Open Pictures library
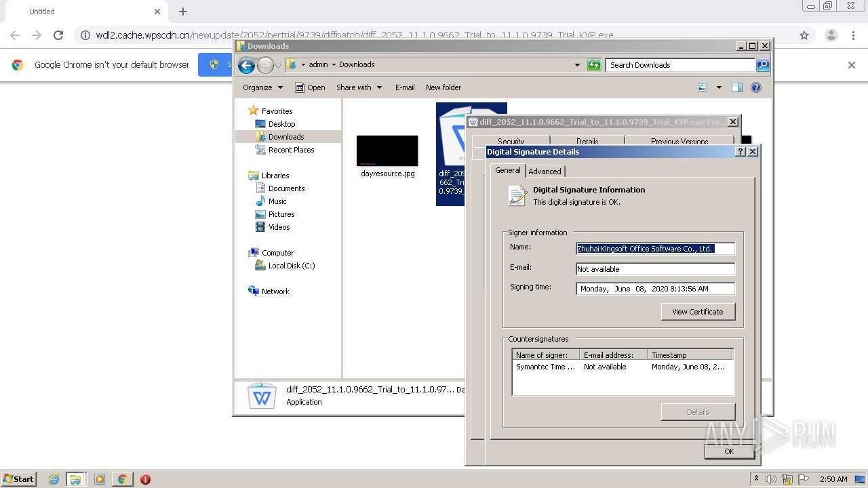 (x=281, y=214)
